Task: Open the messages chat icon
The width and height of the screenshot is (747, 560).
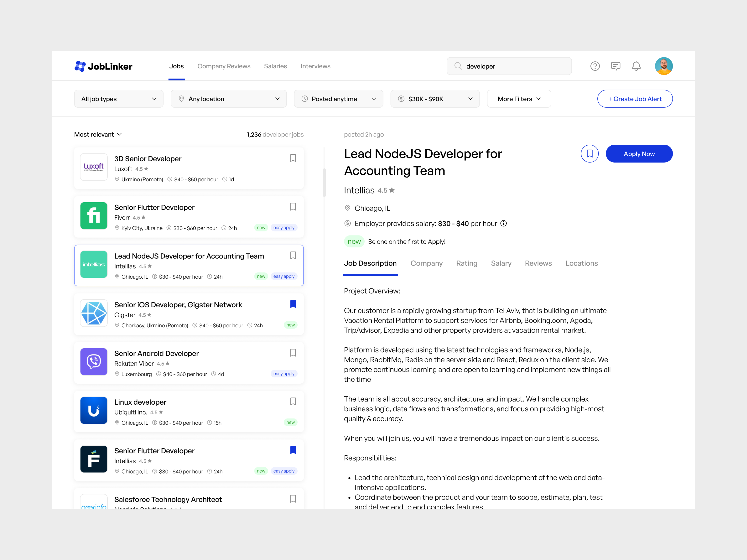Action: pos(615,66)
